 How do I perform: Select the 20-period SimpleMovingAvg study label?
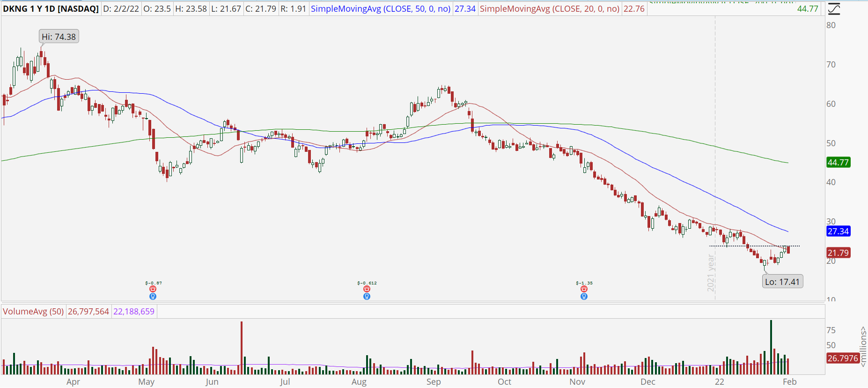550,9
